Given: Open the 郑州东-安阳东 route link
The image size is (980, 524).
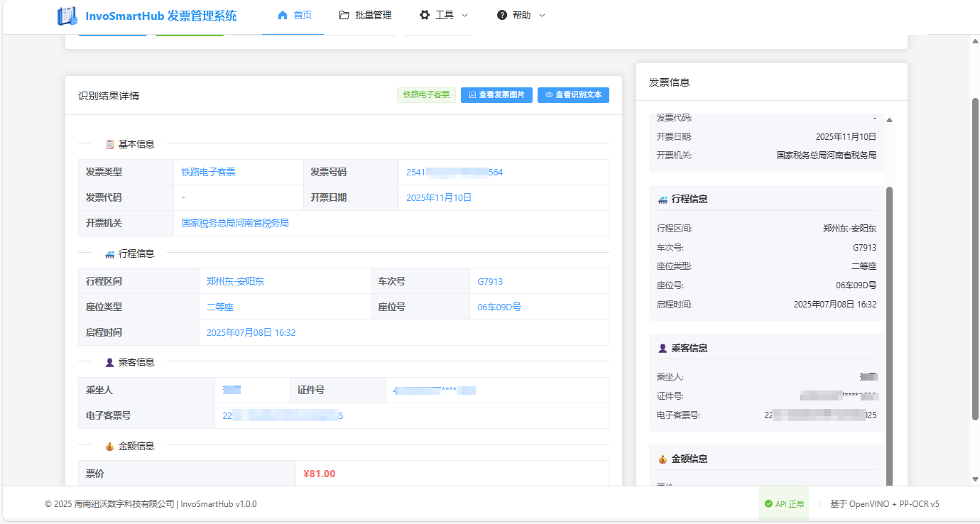Looking at the screenshot, I should [x=236, y=280].
